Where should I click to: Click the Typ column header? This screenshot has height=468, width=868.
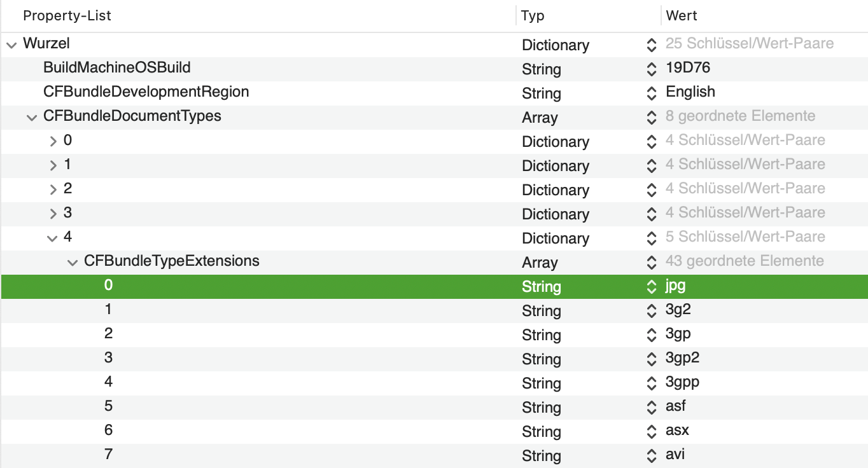[x=533, y=16]
